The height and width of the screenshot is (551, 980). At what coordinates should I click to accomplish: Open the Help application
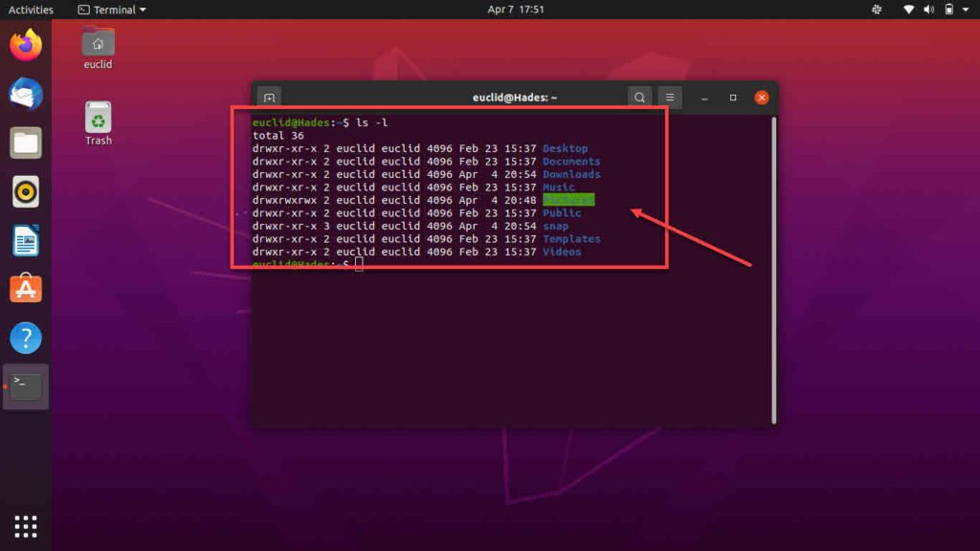pyautogui.click(x=26, y=338)
